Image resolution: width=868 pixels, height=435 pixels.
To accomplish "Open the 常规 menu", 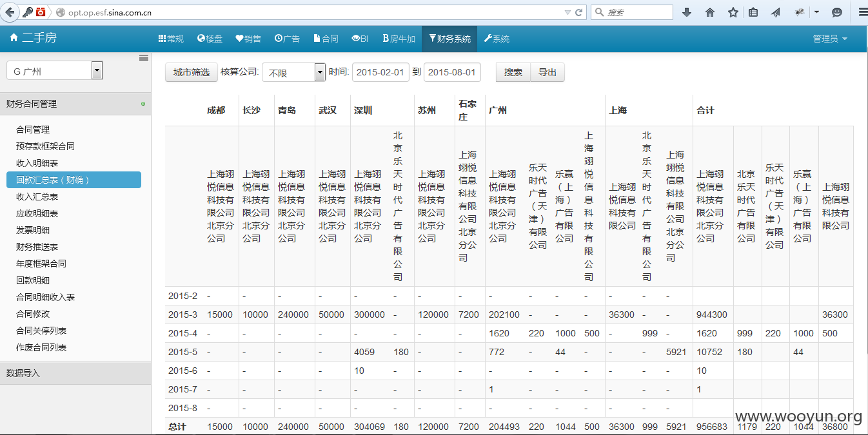I will 171,39.
